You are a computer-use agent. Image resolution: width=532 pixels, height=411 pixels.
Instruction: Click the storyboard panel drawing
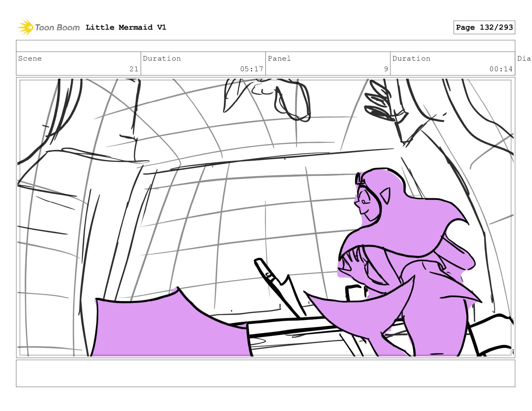point(265,218)
